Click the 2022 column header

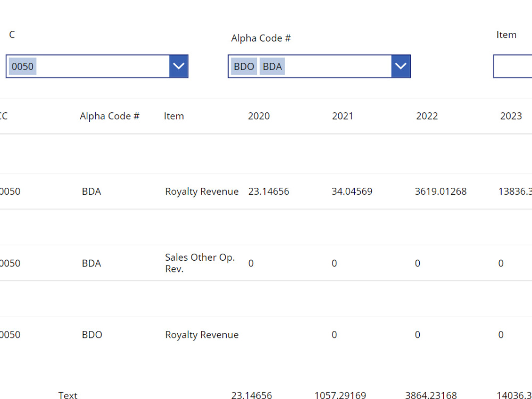tap(427, 116)
